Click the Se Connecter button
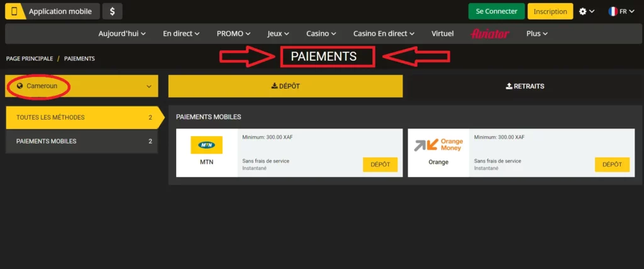Screen dimensions: 644x269 pyautogui.click(x=497, y=11)
